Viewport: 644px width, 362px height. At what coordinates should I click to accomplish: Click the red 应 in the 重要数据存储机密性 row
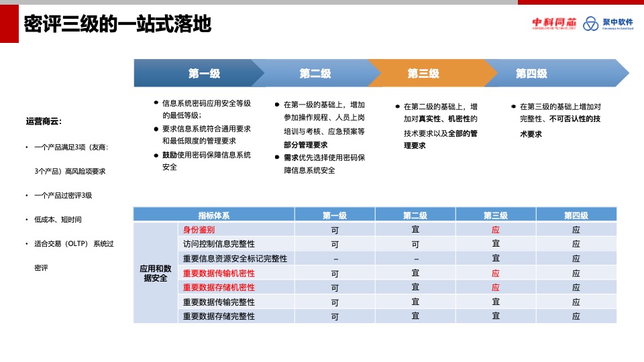495,288
